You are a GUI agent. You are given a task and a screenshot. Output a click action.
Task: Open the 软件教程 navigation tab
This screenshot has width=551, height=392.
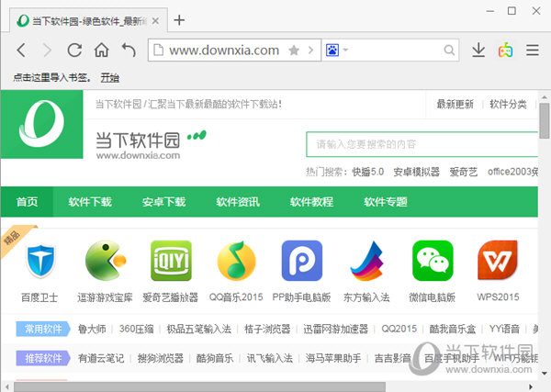pyautogui.click(x=311, y=202)
